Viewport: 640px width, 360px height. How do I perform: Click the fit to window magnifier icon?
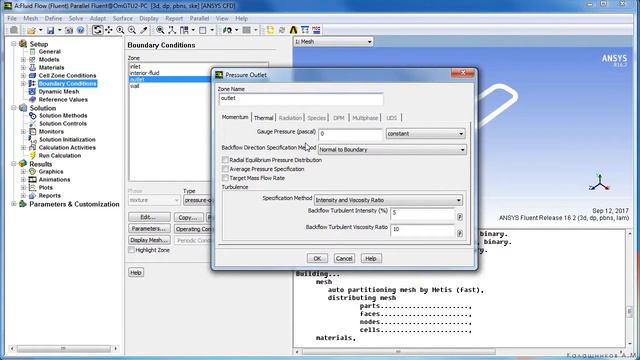tap(160, 30)
